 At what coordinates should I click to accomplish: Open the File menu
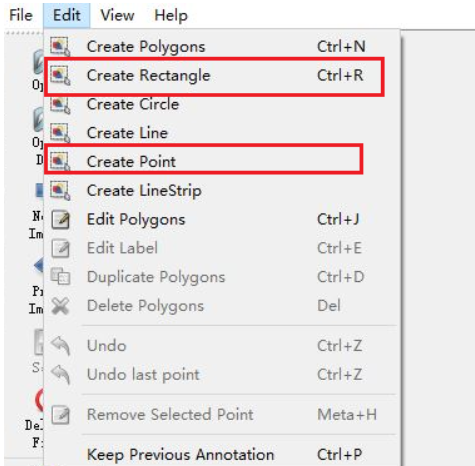pyautogui.click(x=21, y=15)
